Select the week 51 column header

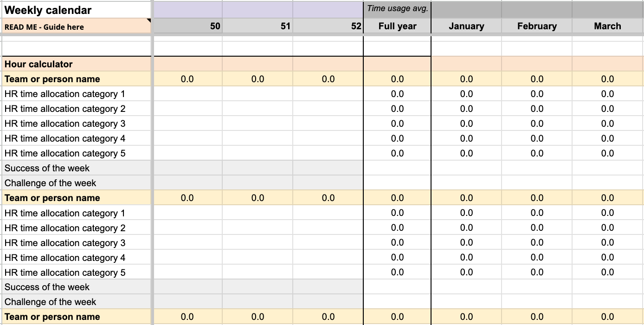(258, 26)
